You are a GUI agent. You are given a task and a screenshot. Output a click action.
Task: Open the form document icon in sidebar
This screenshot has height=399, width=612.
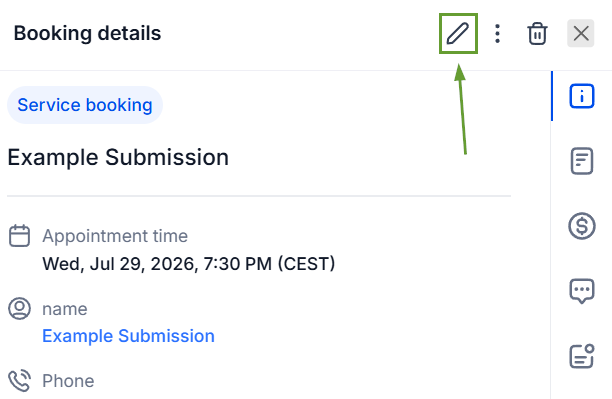[582, 161]
